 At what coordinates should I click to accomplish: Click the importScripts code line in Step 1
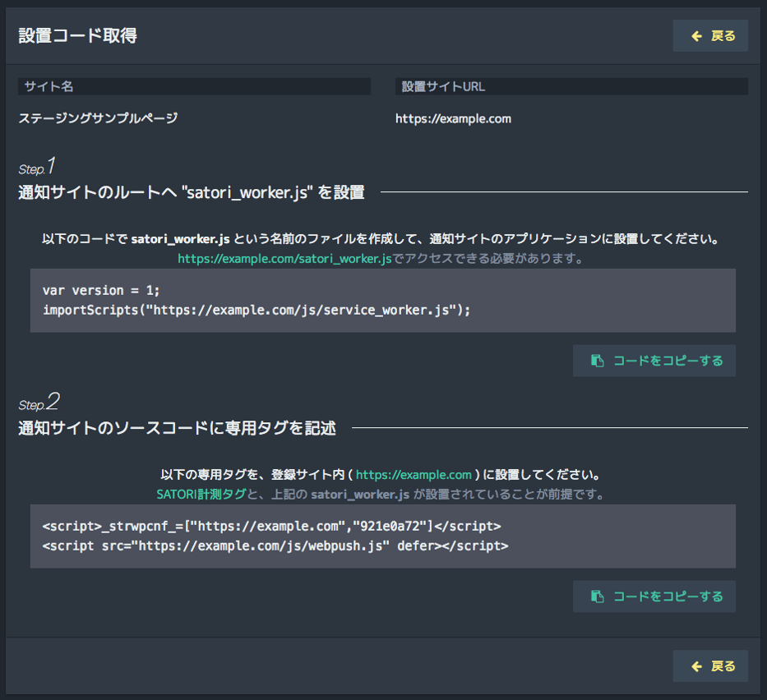coord(256,310)
